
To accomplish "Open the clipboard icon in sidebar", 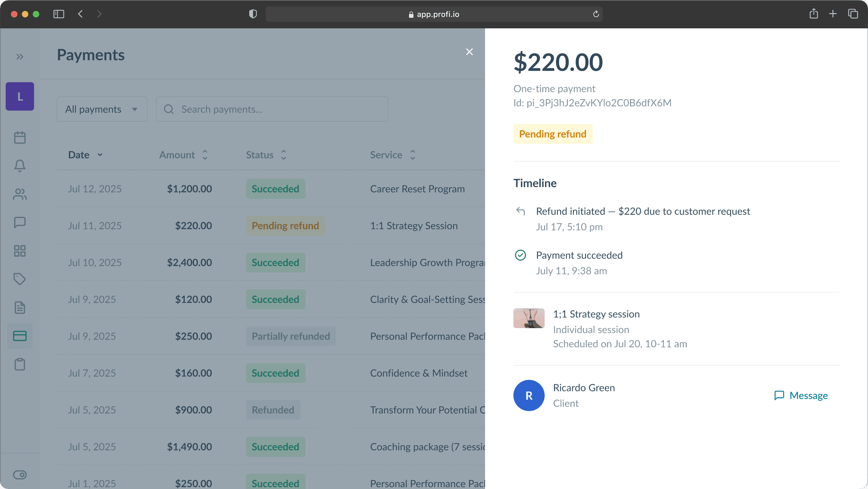I will [20, 364].
